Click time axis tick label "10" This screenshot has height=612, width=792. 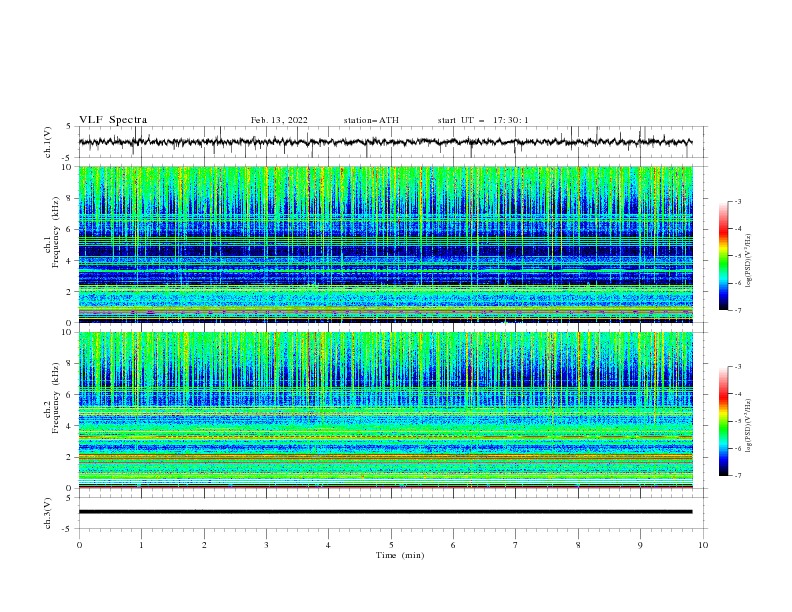(703, 545)
